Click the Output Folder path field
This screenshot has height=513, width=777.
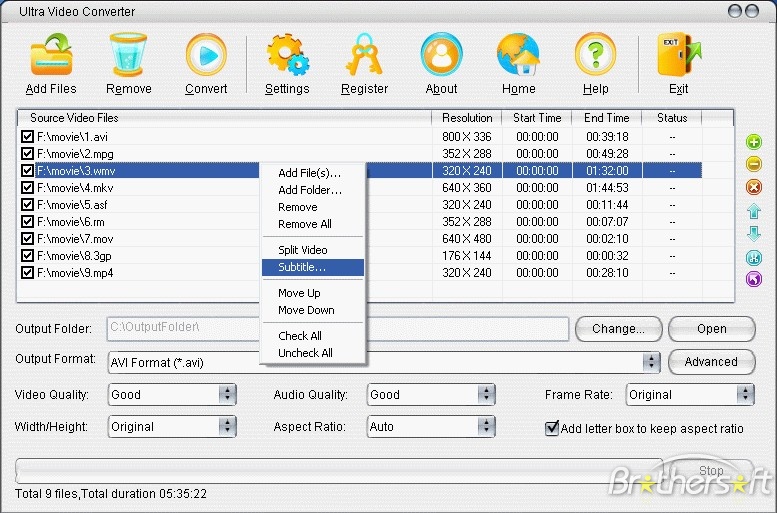point(337,329)
